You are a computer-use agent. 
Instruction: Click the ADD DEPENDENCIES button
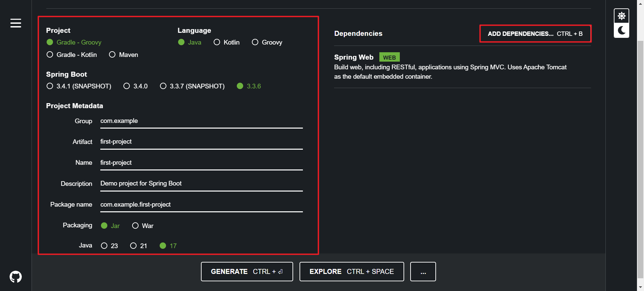535,33
